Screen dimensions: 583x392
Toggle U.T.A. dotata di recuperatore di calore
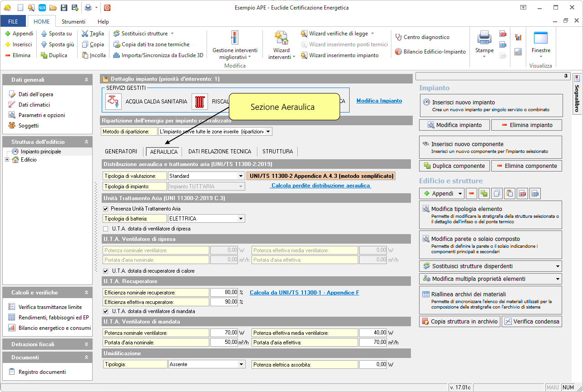[x=106, y=271]
